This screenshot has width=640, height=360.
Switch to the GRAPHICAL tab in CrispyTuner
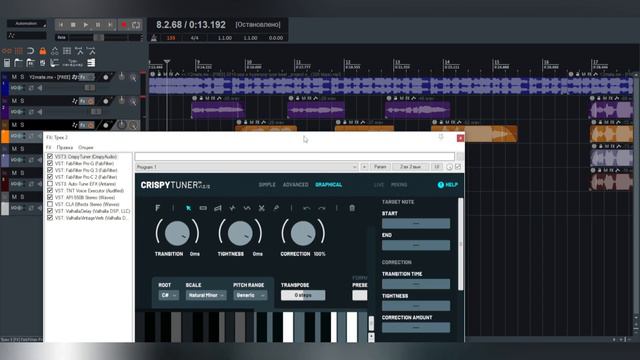pyautogui.click(x=329, y=185)
